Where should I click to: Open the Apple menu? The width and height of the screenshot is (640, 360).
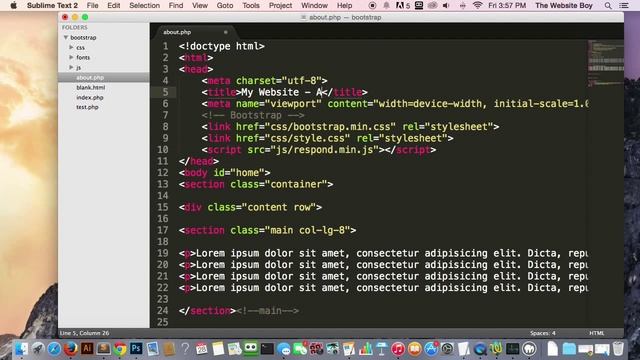(x=13, y=6)
